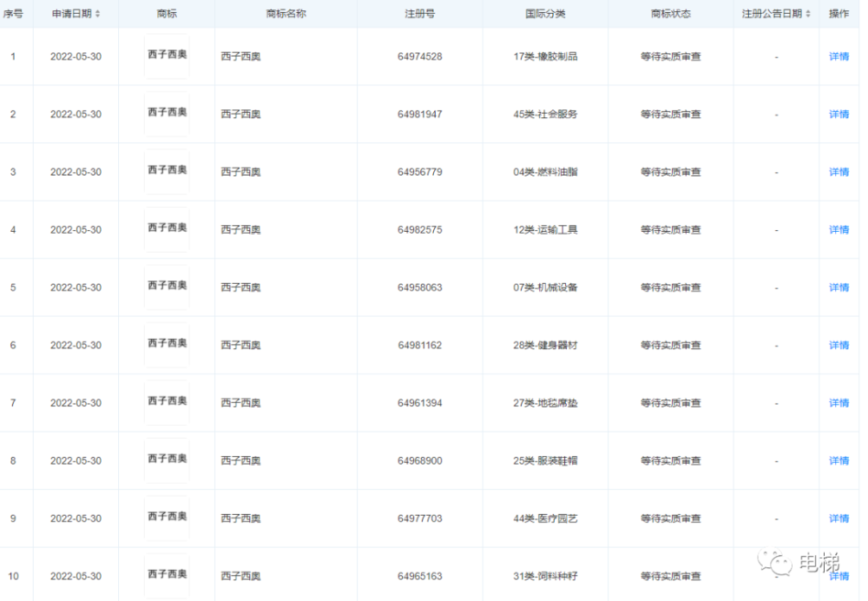View 详情 for registration 64956779
The width and height of the screenshot is (868, 601).
pyautogui.click(x=838, y=172)
